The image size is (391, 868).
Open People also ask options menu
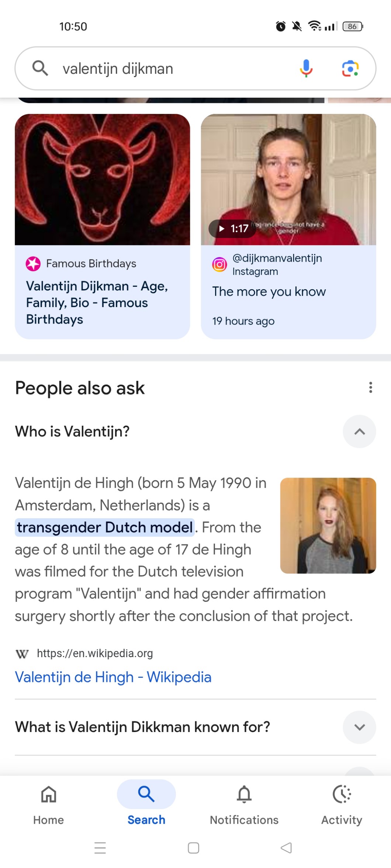point(370,387)
